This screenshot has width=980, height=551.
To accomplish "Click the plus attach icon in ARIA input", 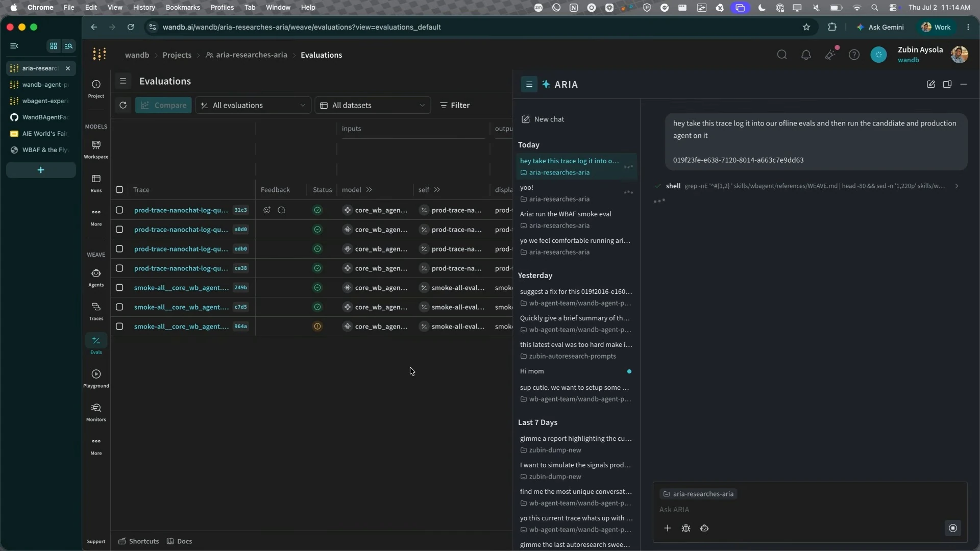I will pyautogui.click(x=668, y=528).
